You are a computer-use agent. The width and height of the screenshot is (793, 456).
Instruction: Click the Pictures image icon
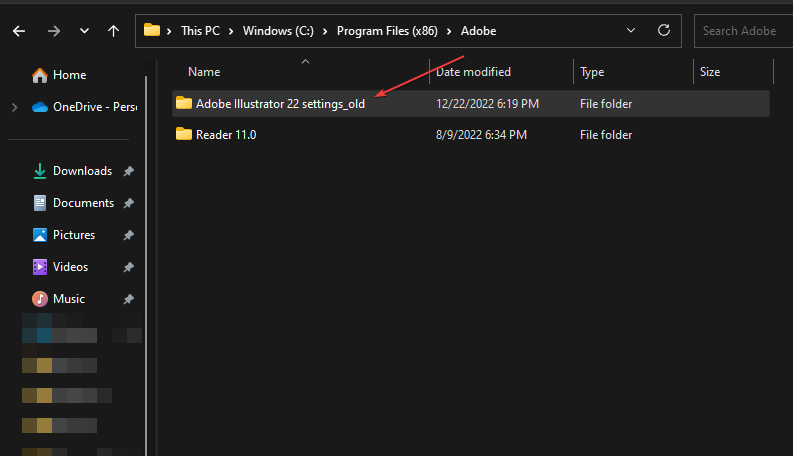[x=39, y=235]
